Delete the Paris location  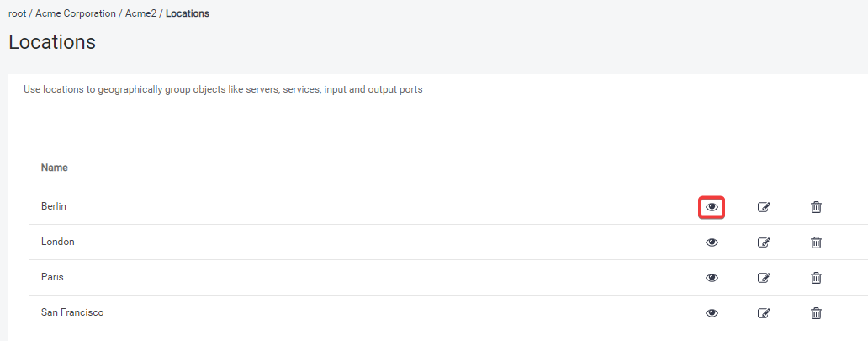[816, 278]
